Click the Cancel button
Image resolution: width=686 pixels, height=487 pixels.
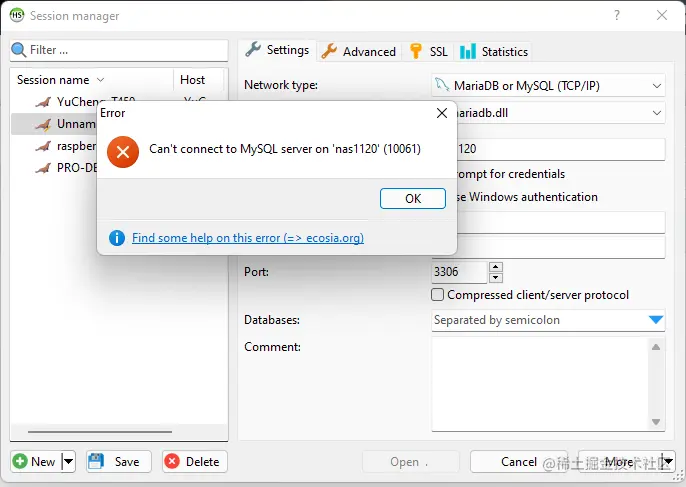pos(519,462)
